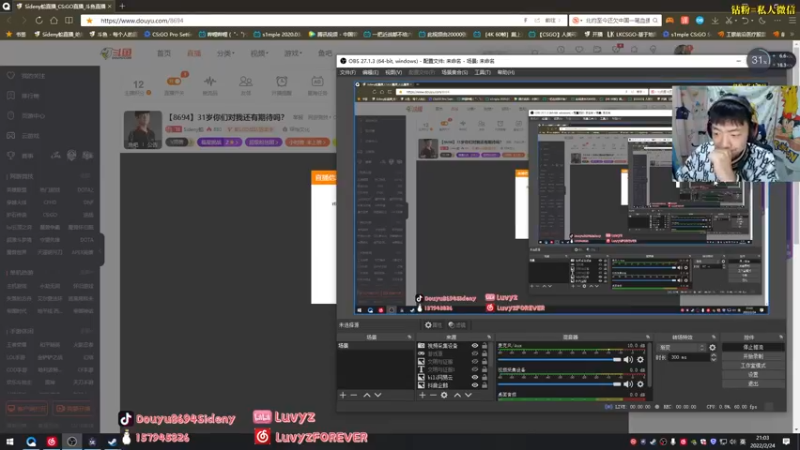Remove the selected source in OBS

coord(433,395)
